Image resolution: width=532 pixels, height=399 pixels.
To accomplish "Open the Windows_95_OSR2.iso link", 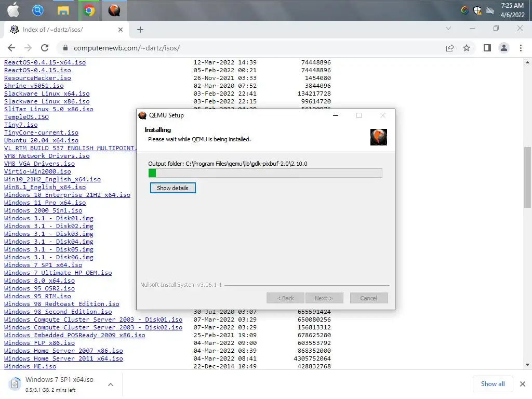I will point(39,289).
